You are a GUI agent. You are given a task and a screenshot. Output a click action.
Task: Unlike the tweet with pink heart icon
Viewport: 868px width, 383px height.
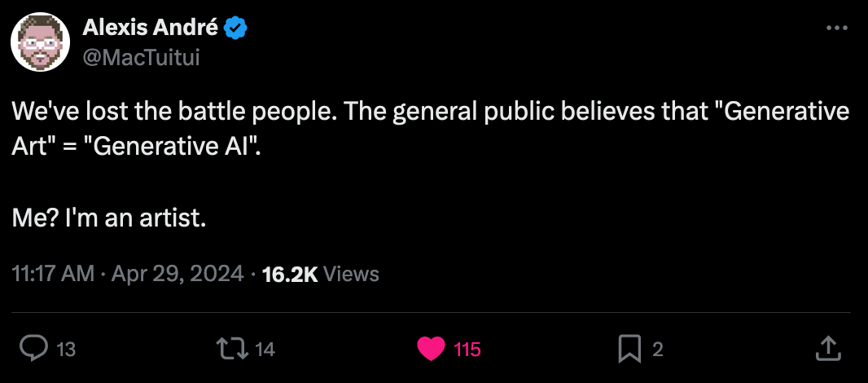(x=431, y=349)
